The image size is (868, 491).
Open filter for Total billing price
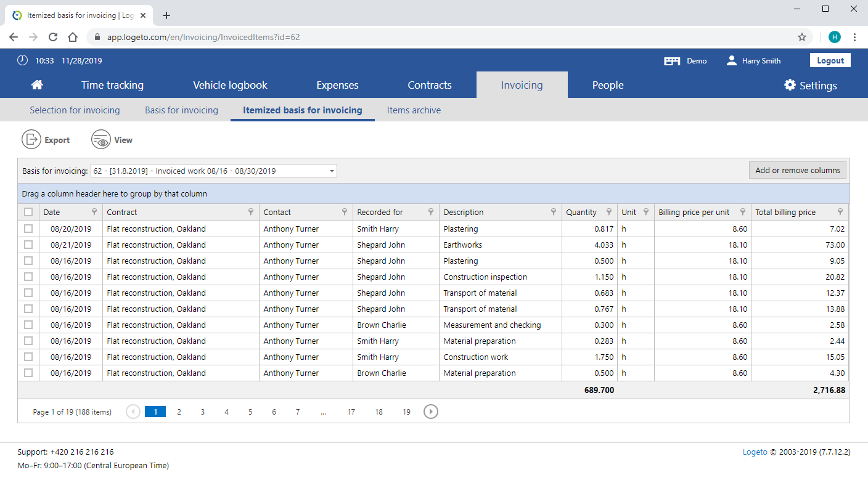840,212
